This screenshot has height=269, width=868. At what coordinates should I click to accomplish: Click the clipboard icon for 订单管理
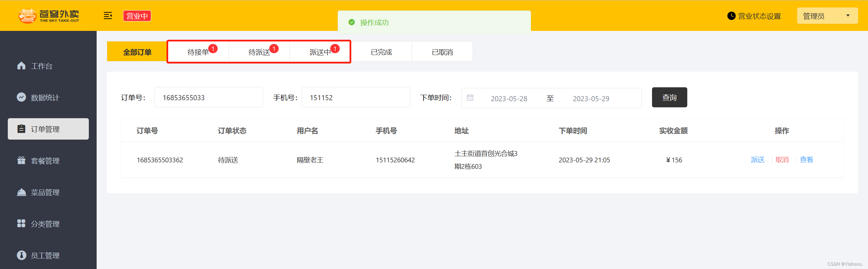21,129
